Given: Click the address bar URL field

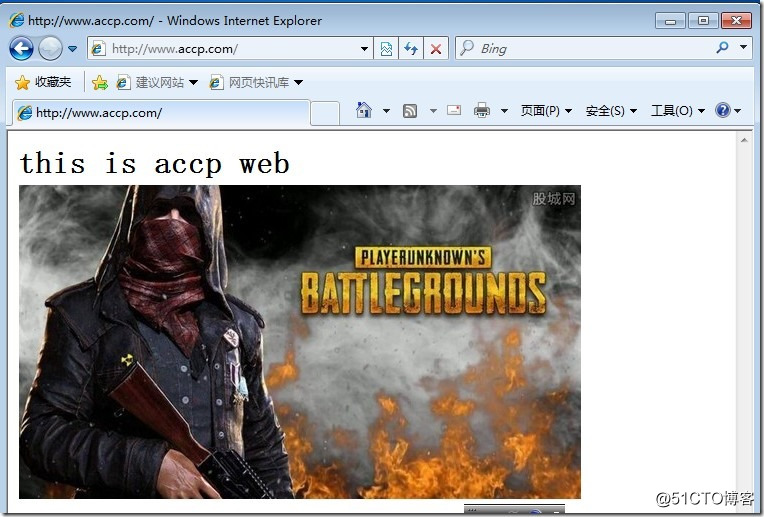Looking at the screenshot, I should 230,49.
